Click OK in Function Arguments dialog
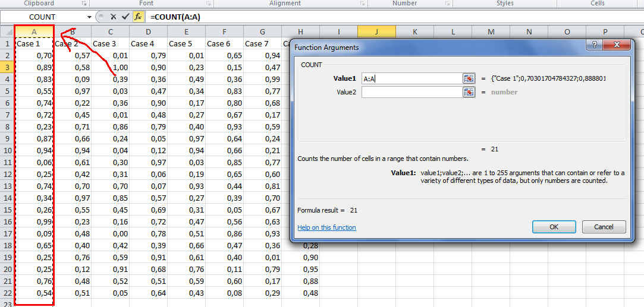This screenshot has height=307, width=644. (554, 227)
